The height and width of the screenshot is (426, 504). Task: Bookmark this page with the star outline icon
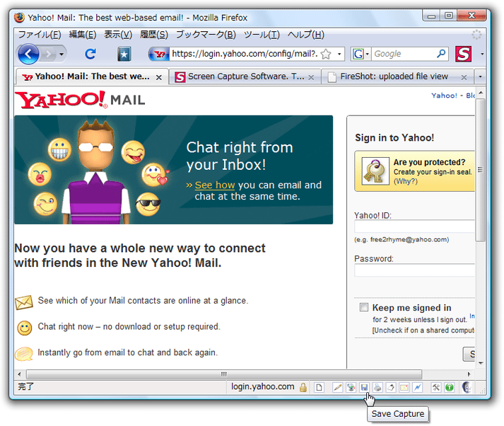[327, 54]
